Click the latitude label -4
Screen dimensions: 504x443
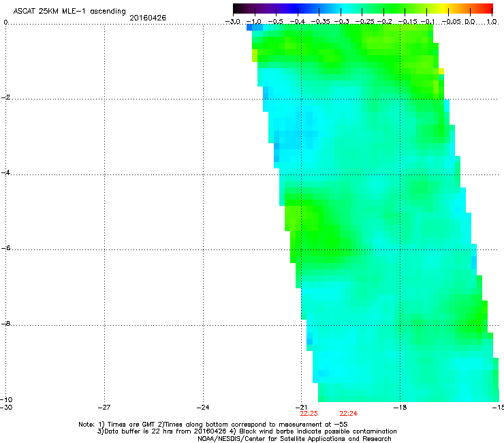point(5,172)
